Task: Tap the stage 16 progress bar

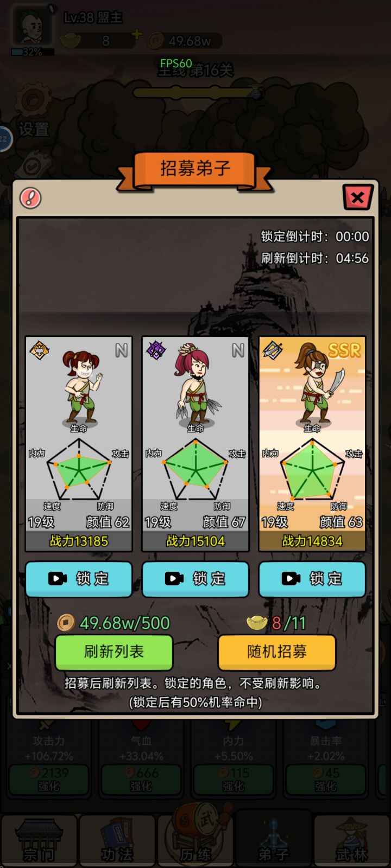Action: click(x=195, y=93)
